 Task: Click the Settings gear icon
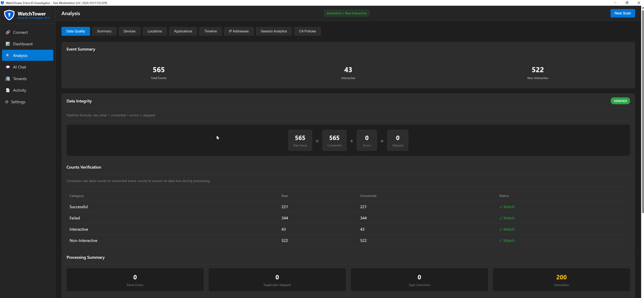point(7,102)
